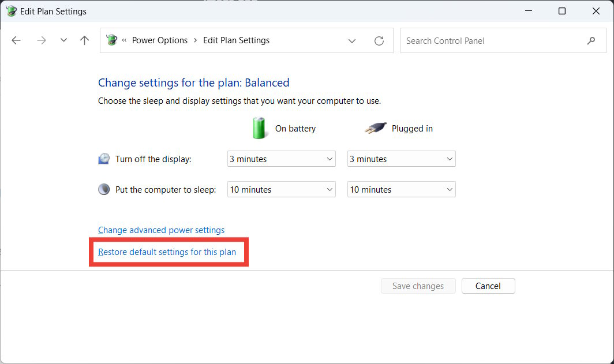This screenshot has height=364, width=614.
Task: Click the sleep moon icon beside computer sleep setting
Action: click(104, 189)
